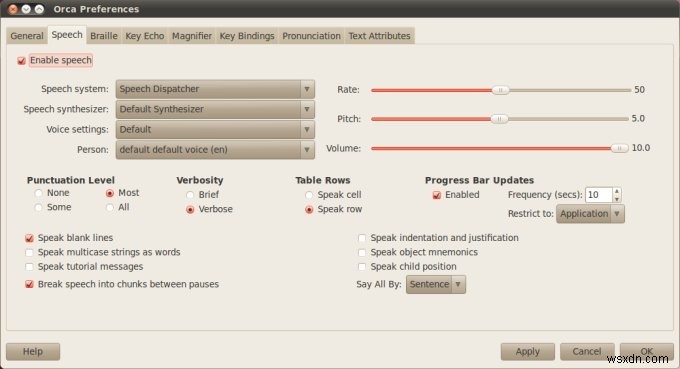
Task: Select the Key Echo tab
Action: coord(144,36)
